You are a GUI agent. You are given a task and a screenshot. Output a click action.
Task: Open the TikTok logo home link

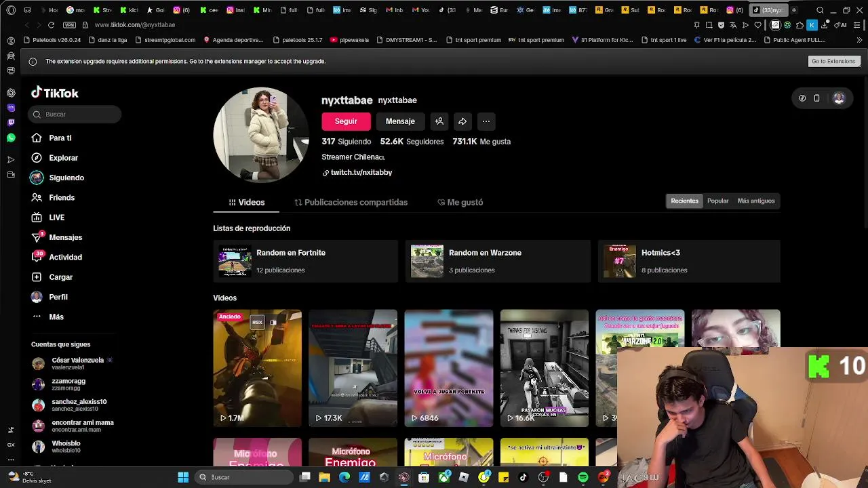(55, 93)
